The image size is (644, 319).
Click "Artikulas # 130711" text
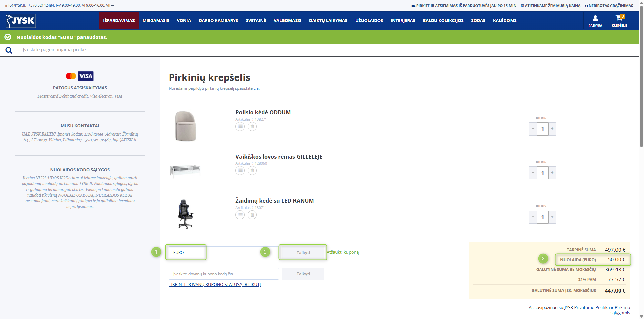251,208
